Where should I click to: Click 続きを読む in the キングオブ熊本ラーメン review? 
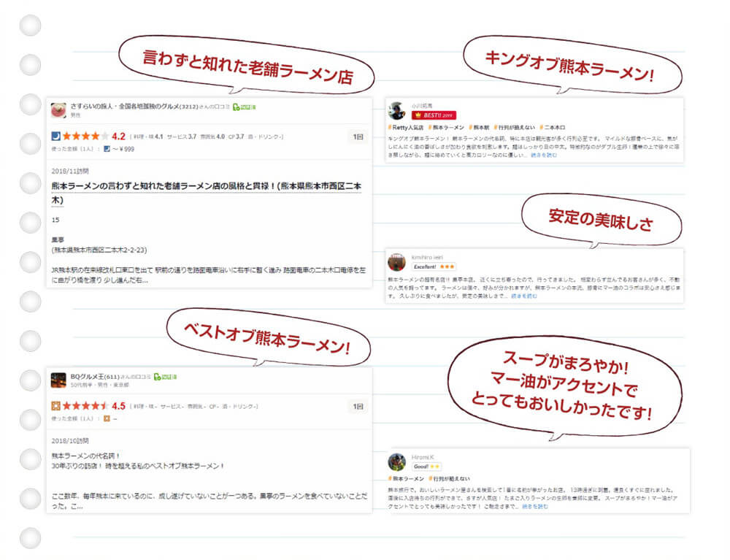[x=544, y=155]
